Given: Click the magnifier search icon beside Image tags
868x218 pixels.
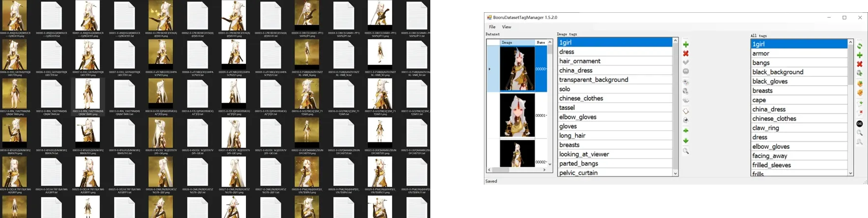Looking at the screenshot, I should (686, 151).
